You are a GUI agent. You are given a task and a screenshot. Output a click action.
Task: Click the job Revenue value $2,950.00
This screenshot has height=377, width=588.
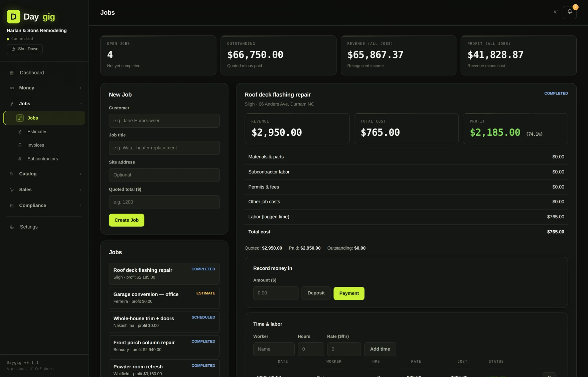277,133
